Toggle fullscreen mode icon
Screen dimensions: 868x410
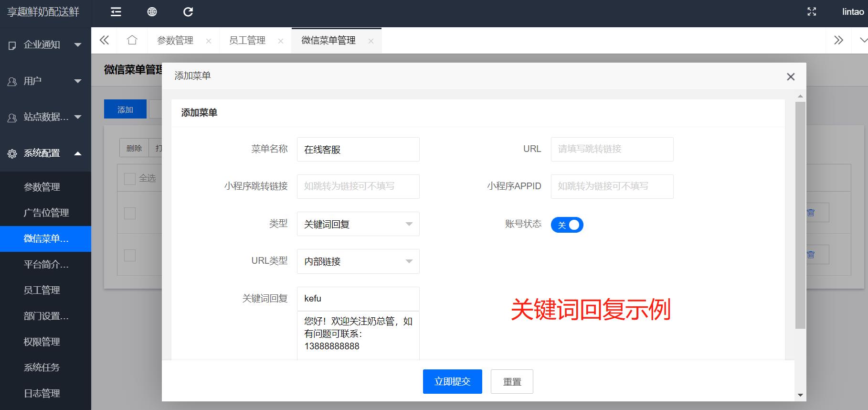click(811, 12)
